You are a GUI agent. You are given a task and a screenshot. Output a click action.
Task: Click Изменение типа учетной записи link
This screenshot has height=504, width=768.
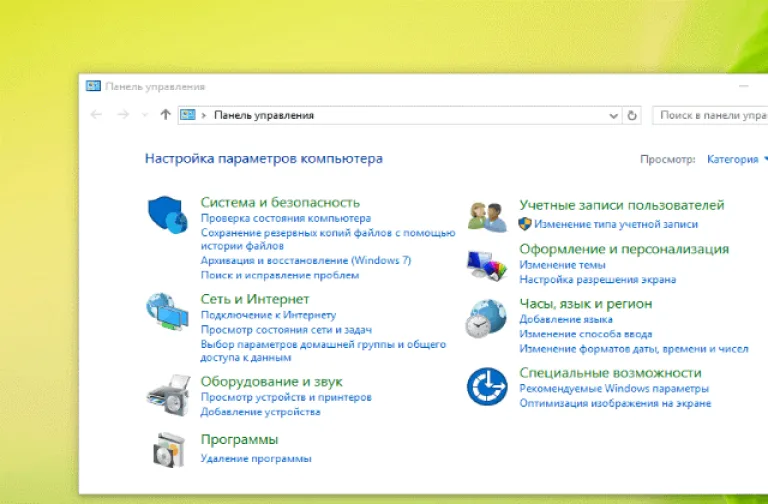click(x=616, y=224)
